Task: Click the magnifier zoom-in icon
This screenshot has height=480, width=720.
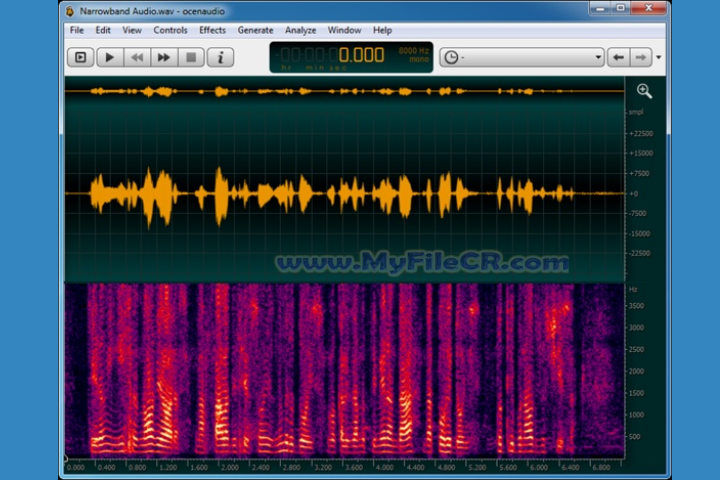Action: [644, 91]
